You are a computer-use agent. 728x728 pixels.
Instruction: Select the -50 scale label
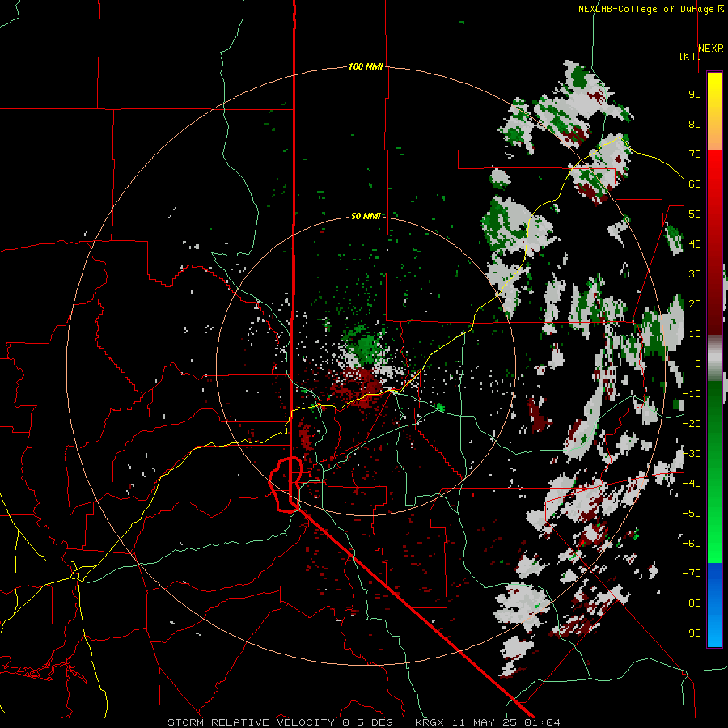click(692, 514)
